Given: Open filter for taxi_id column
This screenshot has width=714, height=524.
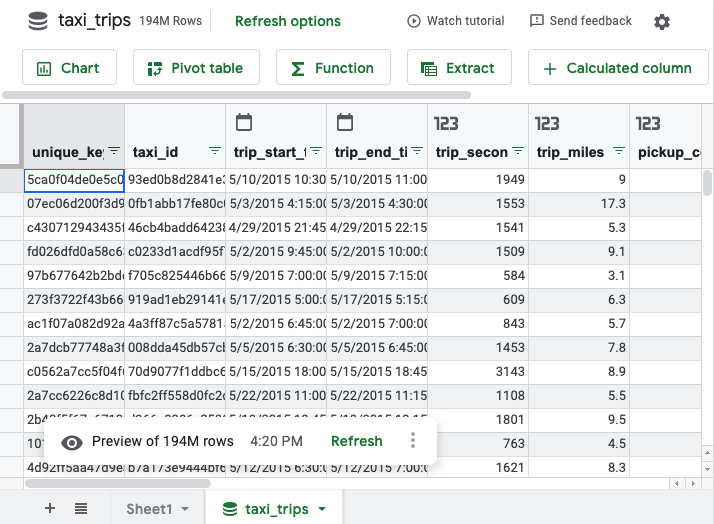Looking at the screenshot, I should (214, 151).
